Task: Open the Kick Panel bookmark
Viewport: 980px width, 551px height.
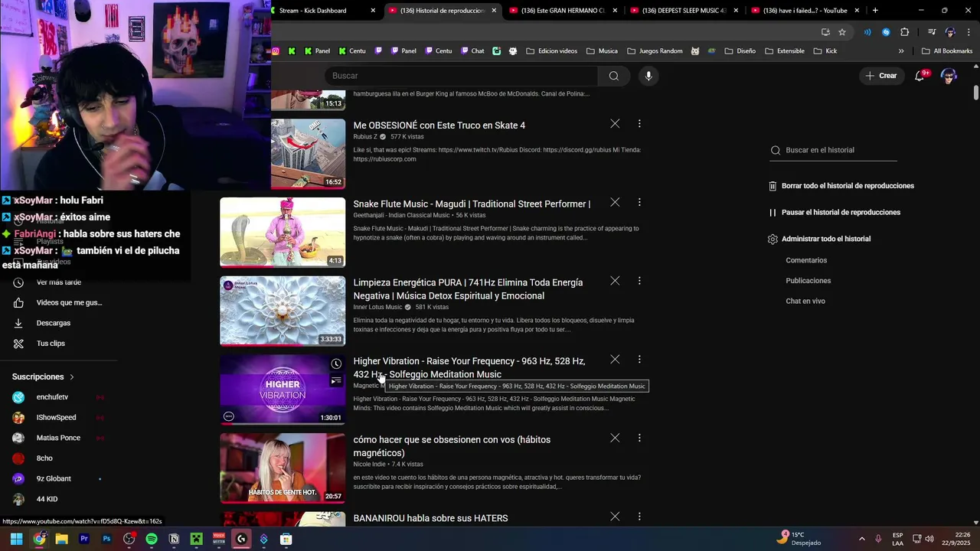Action: click(x=317, y=51)
